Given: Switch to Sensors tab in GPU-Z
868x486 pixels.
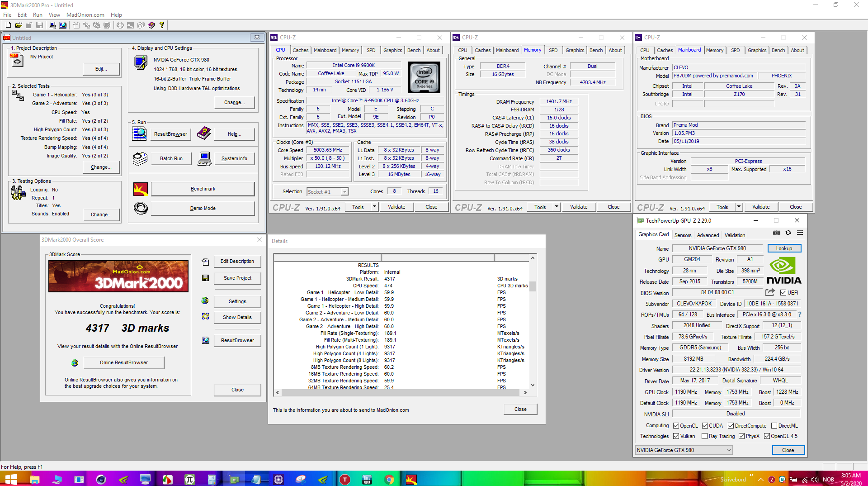Looking at the screenshot, I should click(x=683, y=235).
